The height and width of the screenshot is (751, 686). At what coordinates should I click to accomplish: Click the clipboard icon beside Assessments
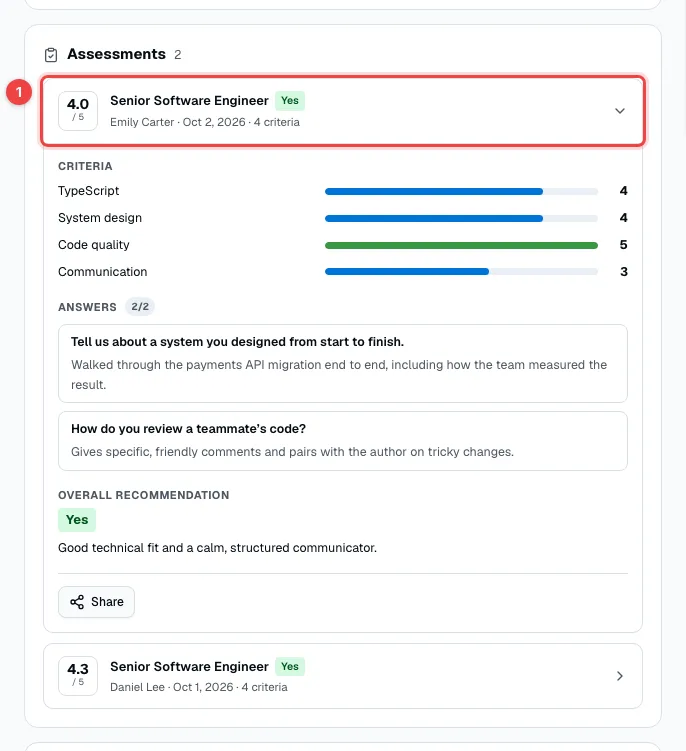click(51, 55)
